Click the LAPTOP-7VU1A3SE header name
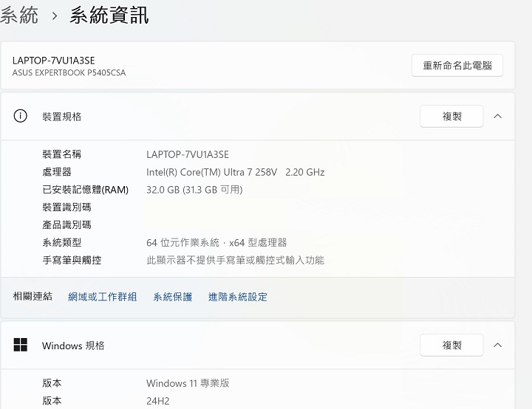This screenshot has height=409, width=532. click(54, 61)
